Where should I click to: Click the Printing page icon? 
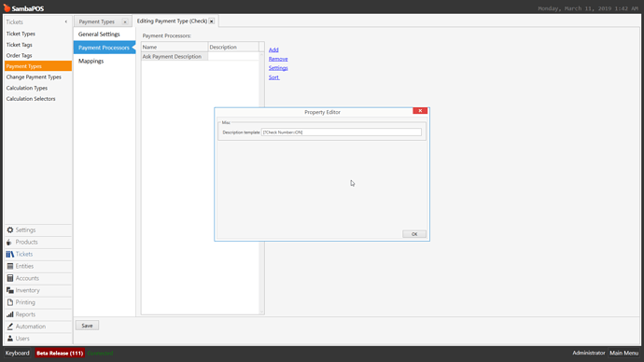point(10,302)
